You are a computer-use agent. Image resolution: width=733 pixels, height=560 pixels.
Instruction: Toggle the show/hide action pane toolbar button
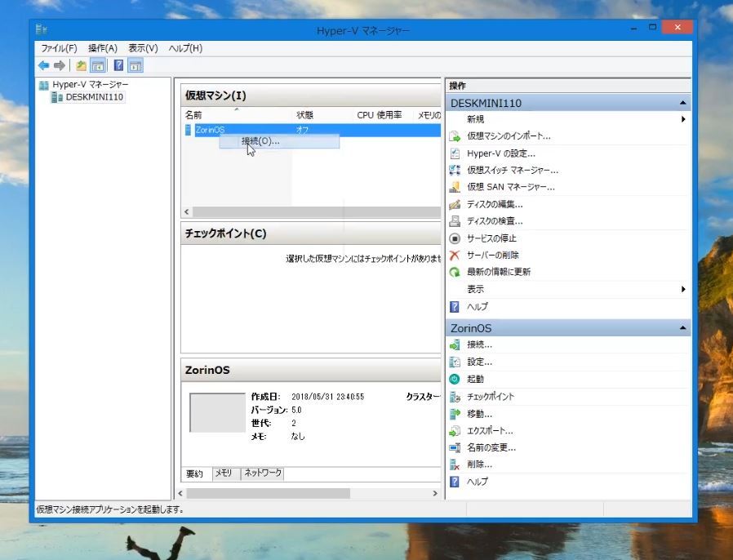coord(135,66)
